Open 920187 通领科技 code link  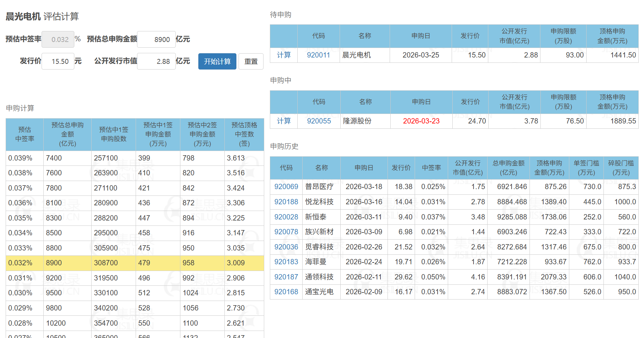[x=286, y=277]
